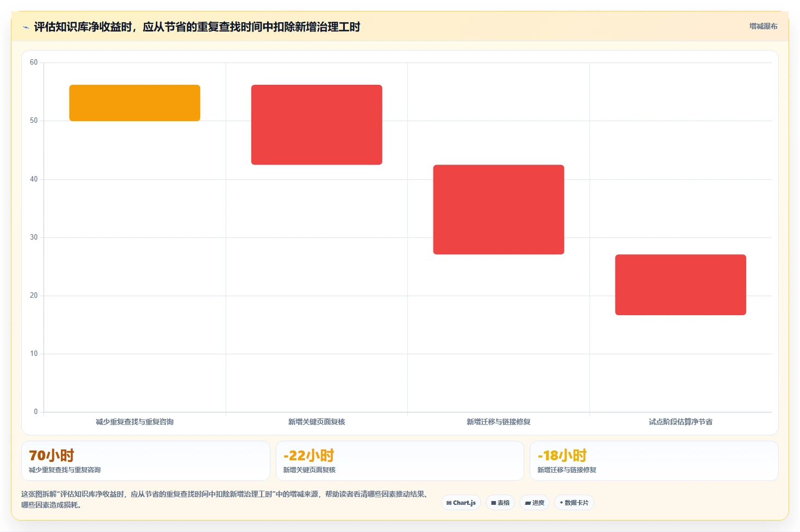Select the 进度 chip
Image resolution: width=800 pixels, height=532 pixels.
pos(535,503)
